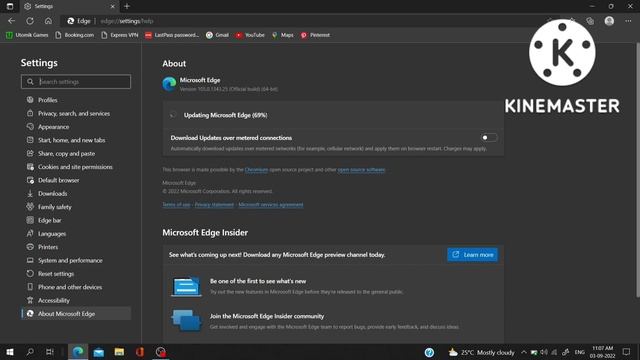Open the Mail app from taskbar

point(98,352)
